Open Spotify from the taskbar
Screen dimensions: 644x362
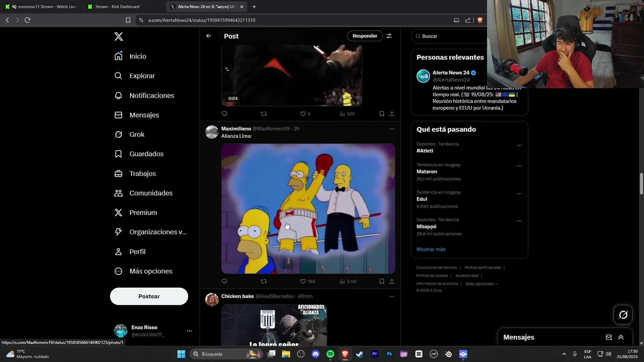330,354
